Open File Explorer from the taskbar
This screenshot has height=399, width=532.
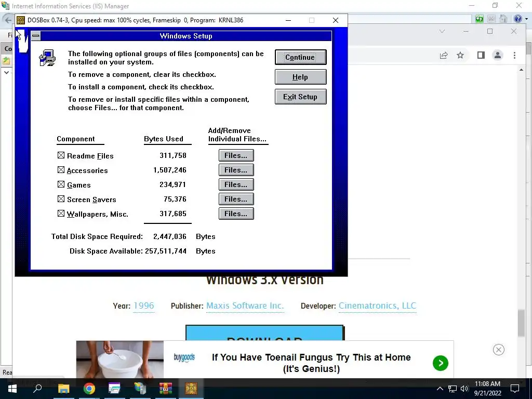pyautogui.click(x=63, y=389)
